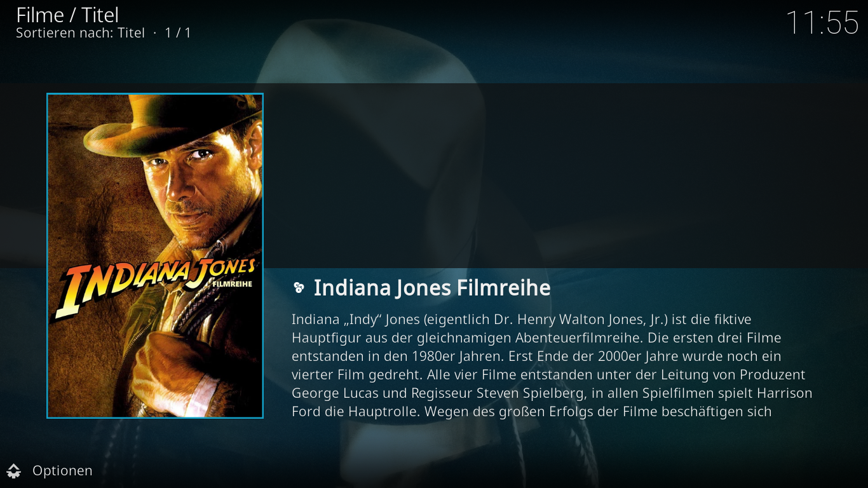Click the first line of the plot description

[522, 319]
